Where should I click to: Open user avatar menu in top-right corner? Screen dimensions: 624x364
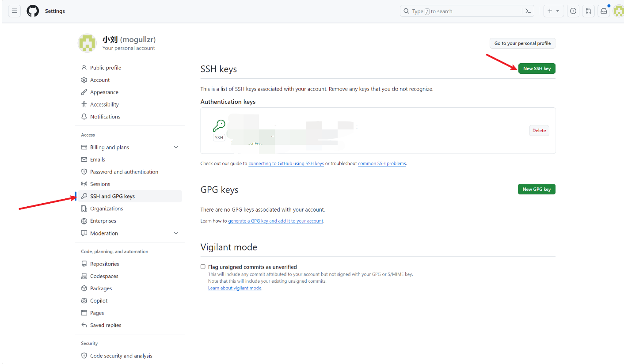tap(618, 11)
